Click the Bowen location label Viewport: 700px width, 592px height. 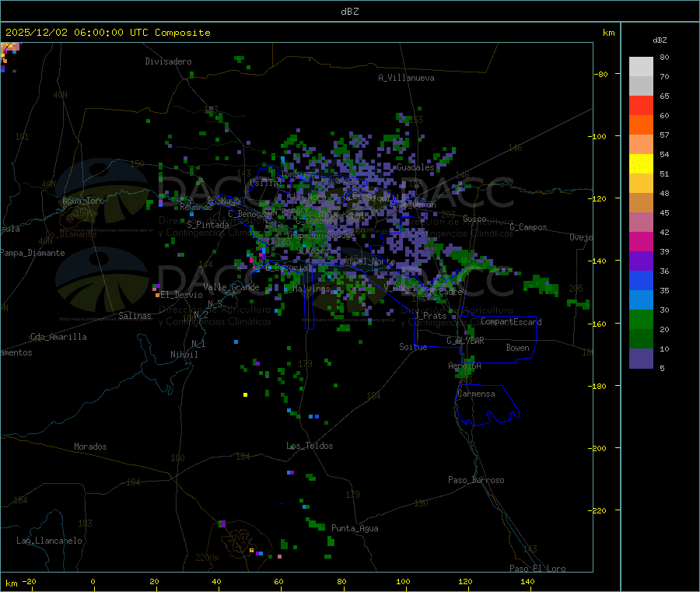click(x=517, y=348)
